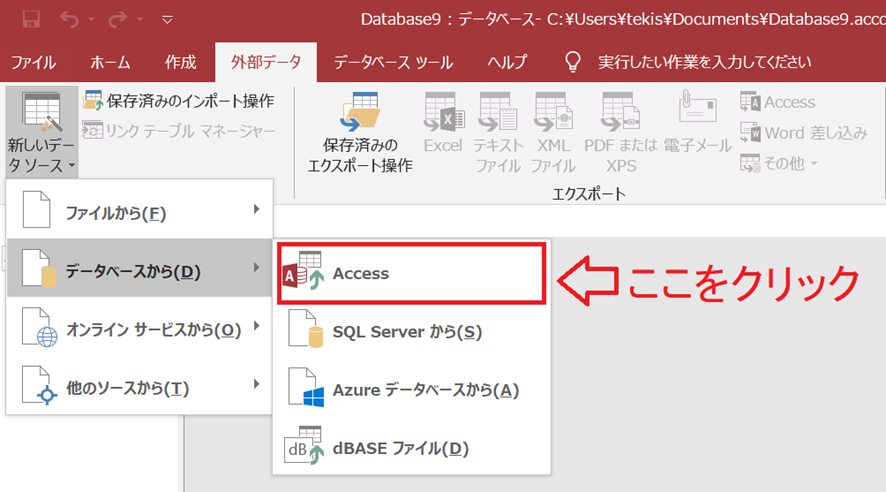Open Quick Access Toolbar customize dropdown
The width and height of the screenshot is (886, 492).
pyautogui.click(x=166, y=19)
